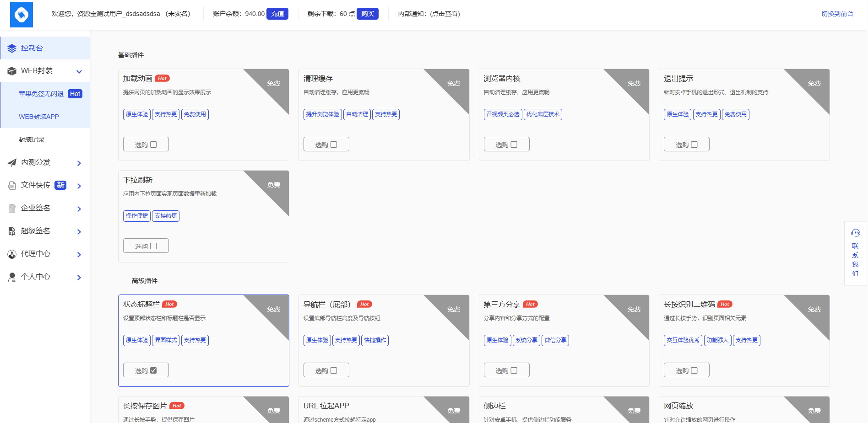Click the Hot badge beside 加载动画
This screenshot has width=868, height=423.
[162, 78]
